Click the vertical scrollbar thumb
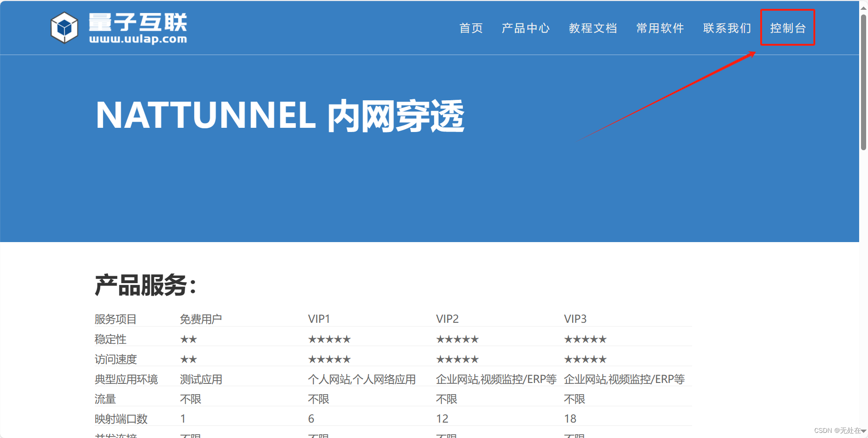868x438 pixels. pos(863,82)
